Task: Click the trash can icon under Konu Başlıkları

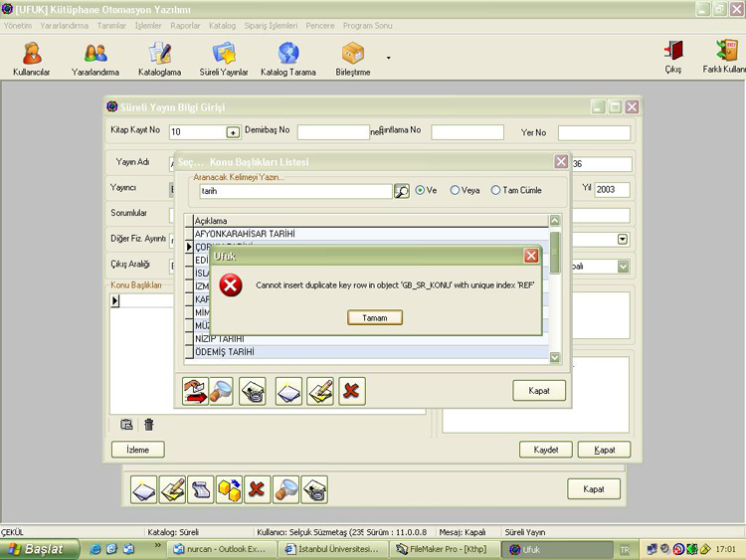Action: point(149,425)
